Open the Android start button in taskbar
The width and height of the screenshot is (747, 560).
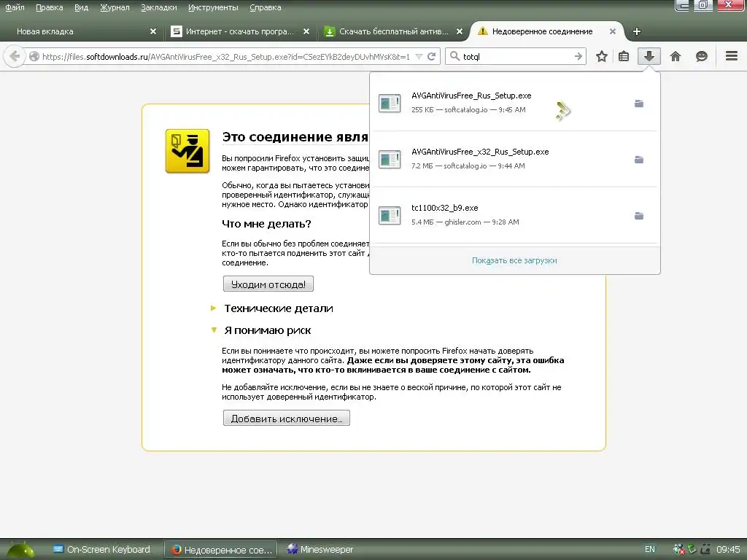point(20,550)
